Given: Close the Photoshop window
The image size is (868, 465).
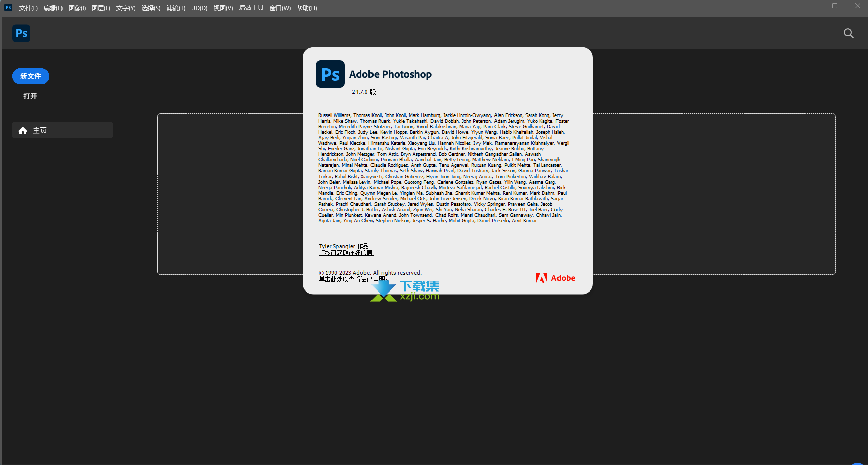Looking at the screenshot, I should click(x=858, y=6).
